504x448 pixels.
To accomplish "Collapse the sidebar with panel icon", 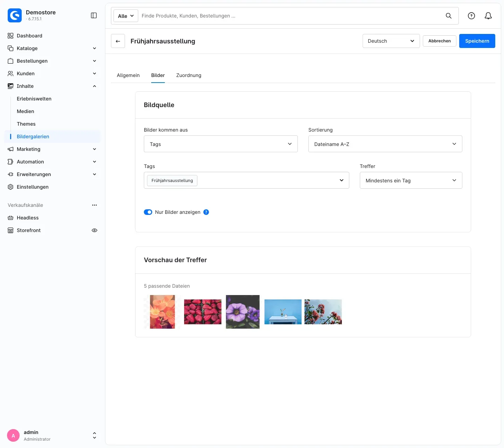I will click(x=94, y=15).
